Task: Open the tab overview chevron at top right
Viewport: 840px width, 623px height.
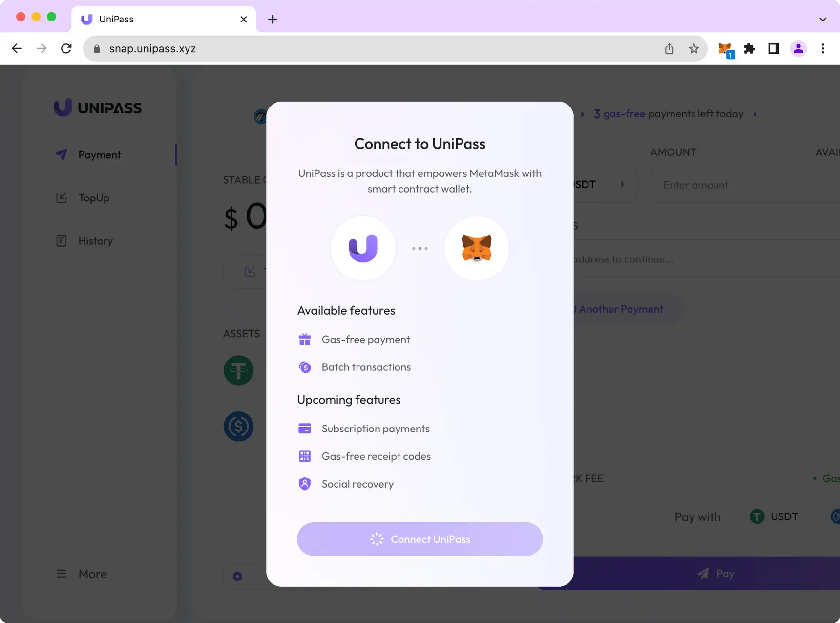Action: pos(823,19)
